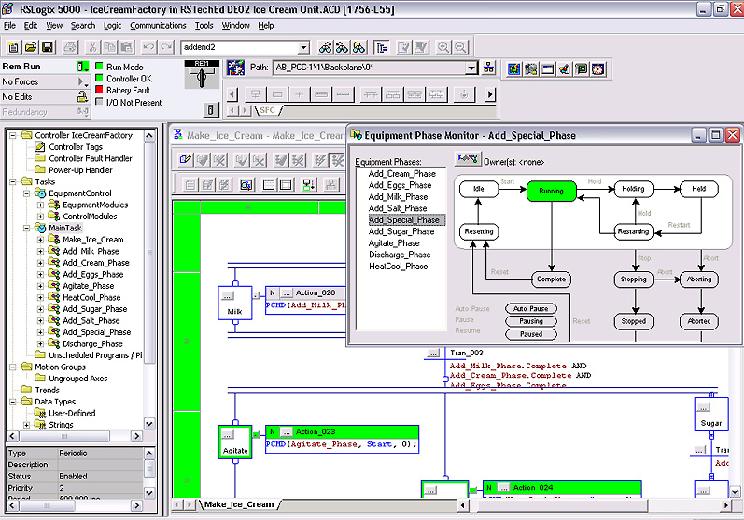Select the Make_Ice_Cream routine tab
This screenshot has height=520, width=744.
coord(240,504)
